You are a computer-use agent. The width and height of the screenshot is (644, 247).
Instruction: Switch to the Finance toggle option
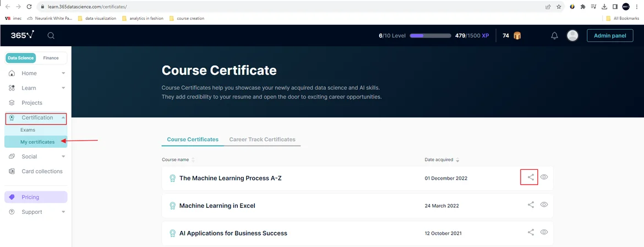51,58
